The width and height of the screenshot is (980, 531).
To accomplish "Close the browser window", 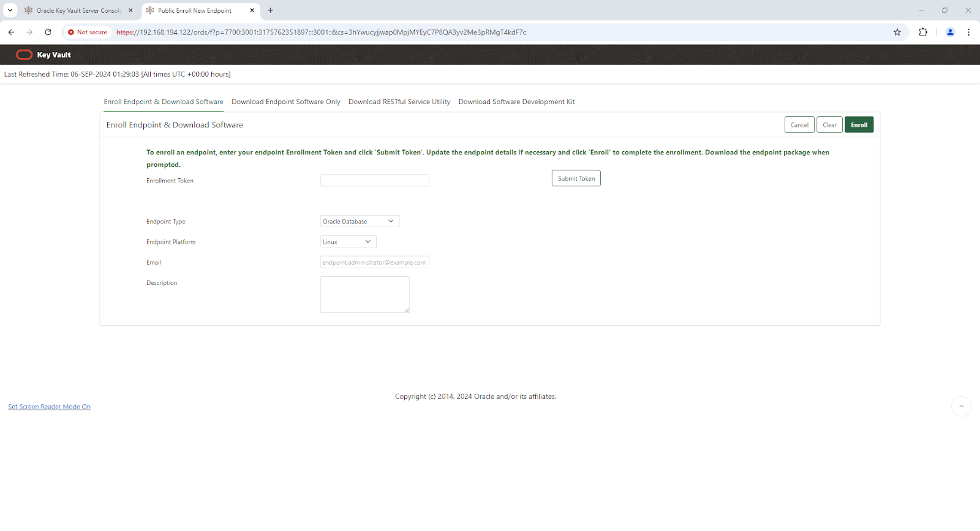I will 968,10.
